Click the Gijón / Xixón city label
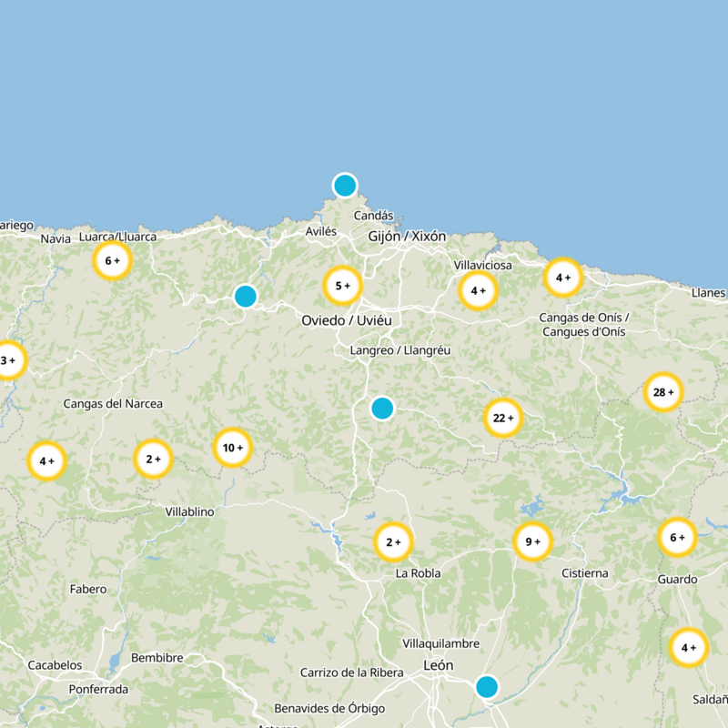 pyautogui.click(x=407, y=237)
